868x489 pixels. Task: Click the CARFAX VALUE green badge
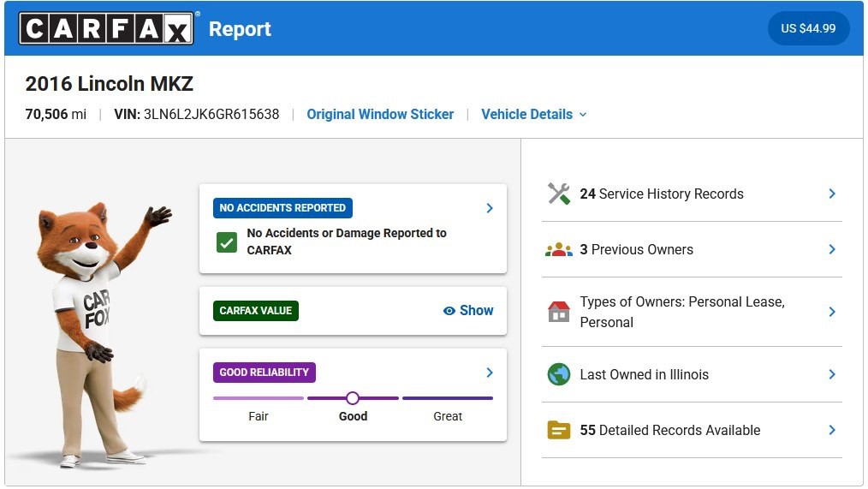[x=256, y=311]
